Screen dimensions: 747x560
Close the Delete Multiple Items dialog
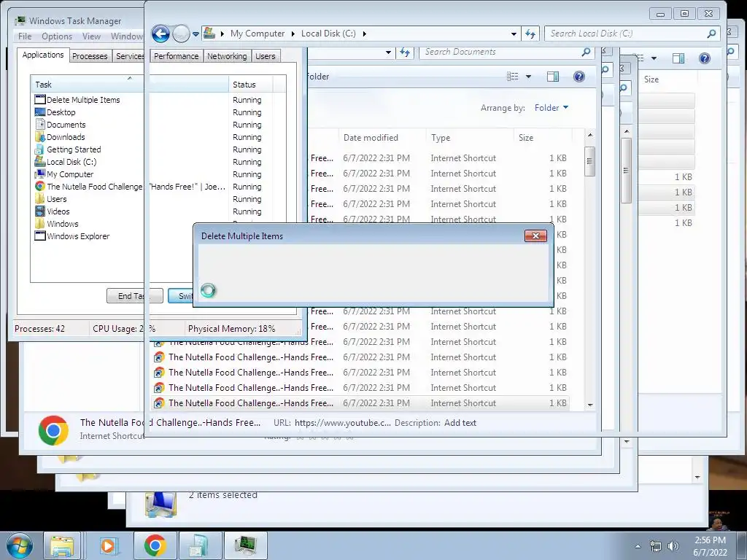click(535, 236)
